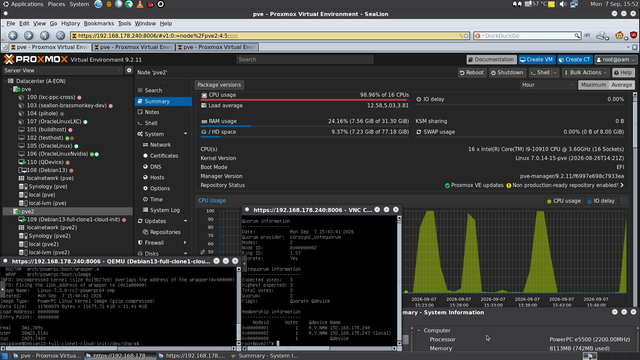
Task: Switch to the third pve browser tab
Action: tap(217, 47)
